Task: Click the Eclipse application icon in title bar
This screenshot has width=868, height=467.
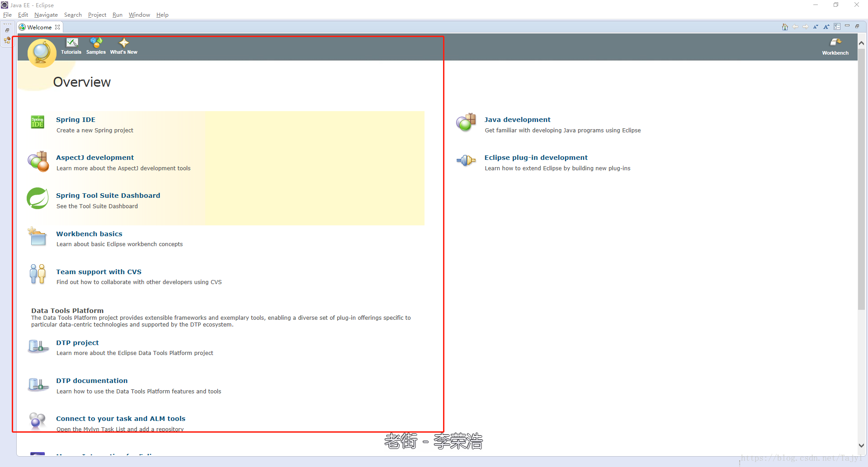Action: (5, 5)
